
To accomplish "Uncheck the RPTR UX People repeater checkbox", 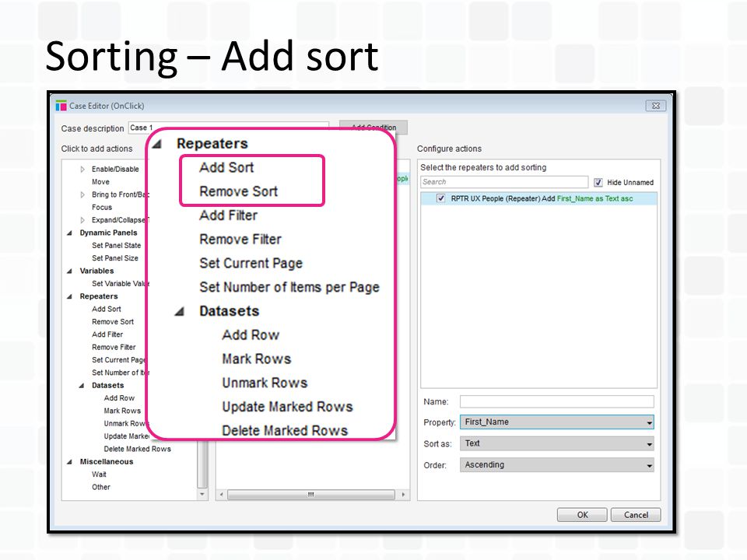I will coord(440,198).
